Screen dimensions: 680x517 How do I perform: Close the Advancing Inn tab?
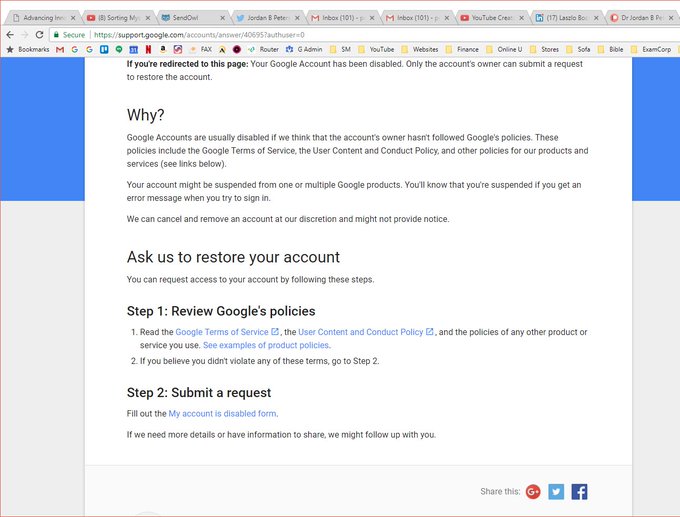73,18
